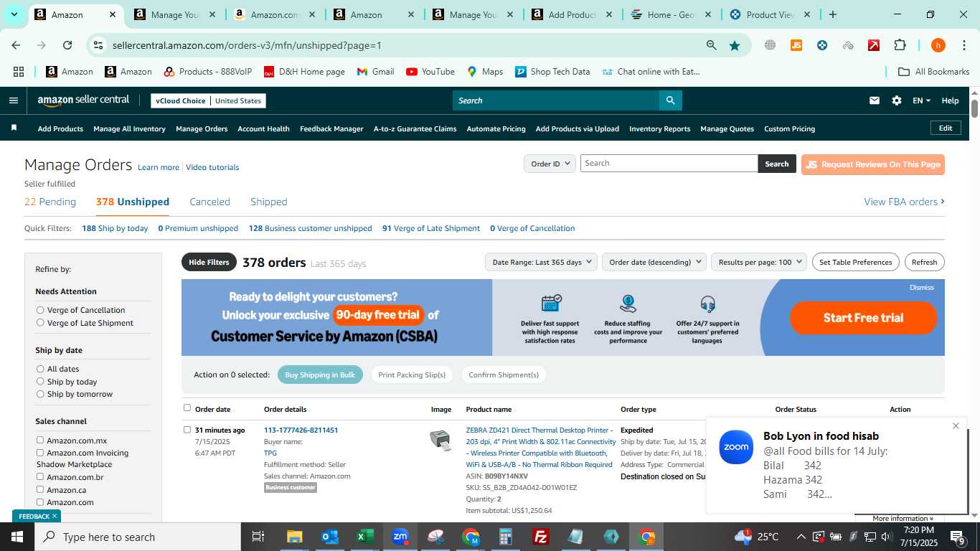Select Verge of Cancellation radio button

(x=40, y=310)
